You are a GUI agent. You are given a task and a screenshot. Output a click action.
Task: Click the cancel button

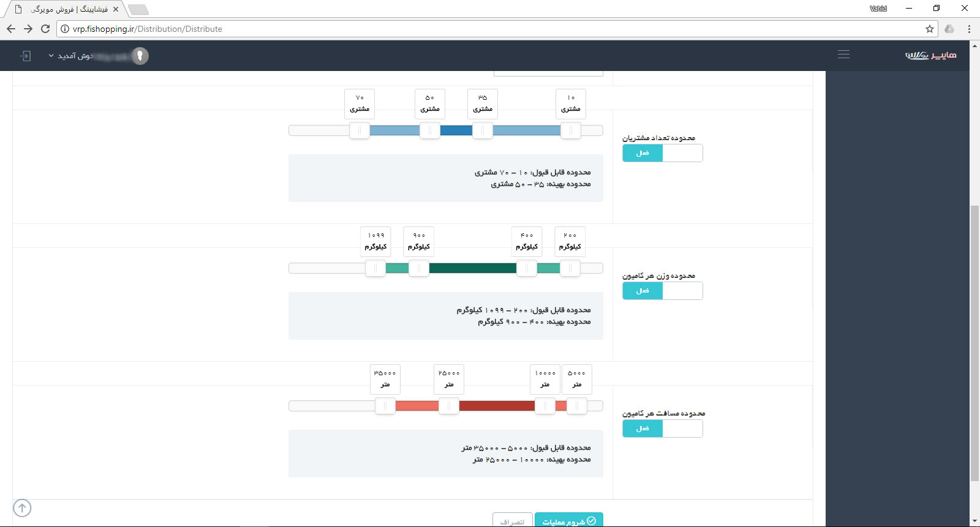[512, 521]
